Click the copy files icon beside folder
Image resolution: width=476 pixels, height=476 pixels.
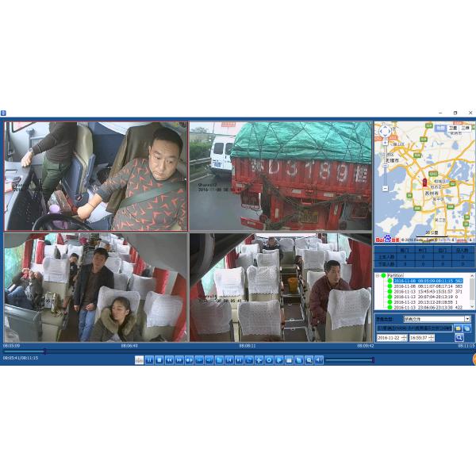tap(467, 328)
